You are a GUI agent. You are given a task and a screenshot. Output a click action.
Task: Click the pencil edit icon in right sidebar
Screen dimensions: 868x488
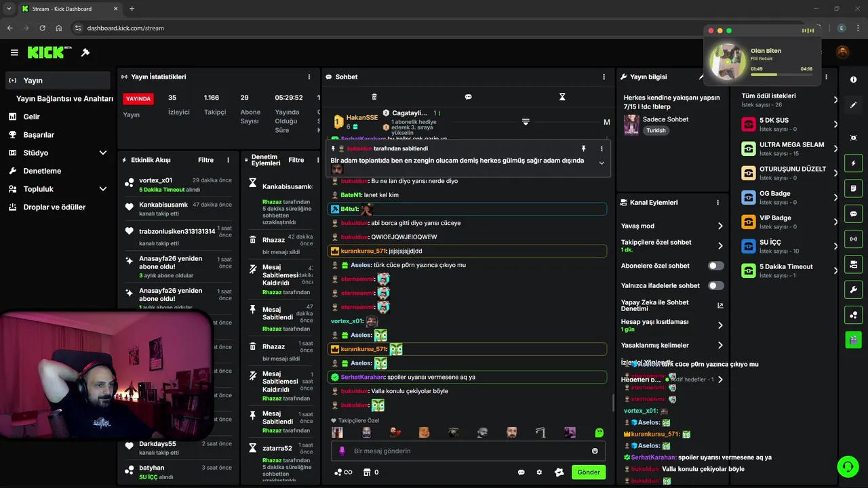click(x=853, y=105)
